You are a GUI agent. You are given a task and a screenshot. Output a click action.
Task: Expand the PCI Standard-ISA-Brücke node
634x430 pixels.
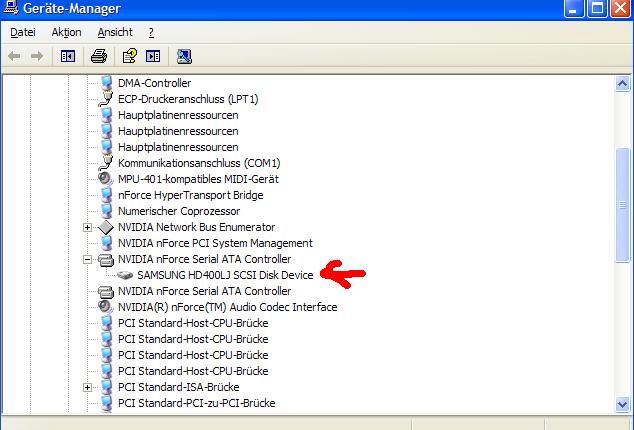tap(87, 388)
